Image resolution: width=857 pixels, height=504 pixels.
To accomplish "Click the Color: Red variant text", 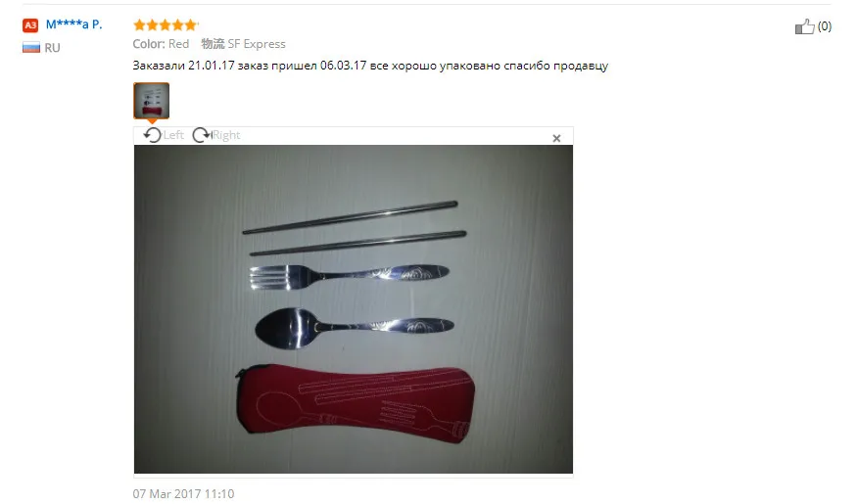I will 161,44.
